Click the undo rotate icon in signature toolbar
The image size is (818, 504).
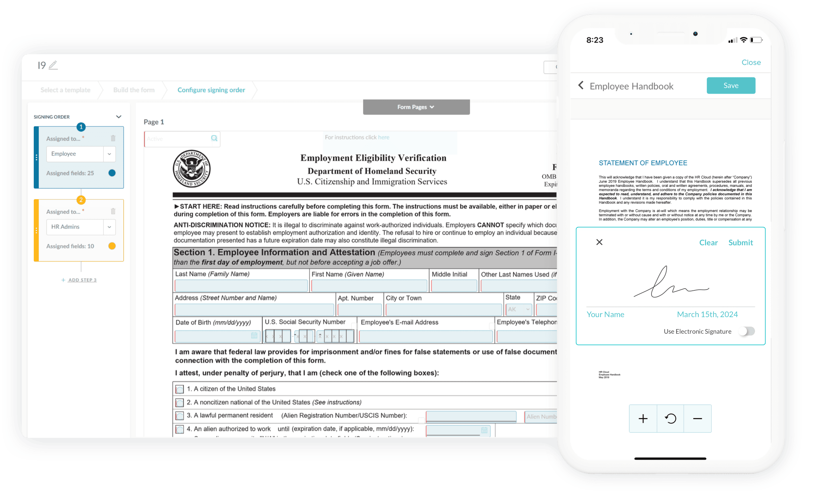click(671, 419)
